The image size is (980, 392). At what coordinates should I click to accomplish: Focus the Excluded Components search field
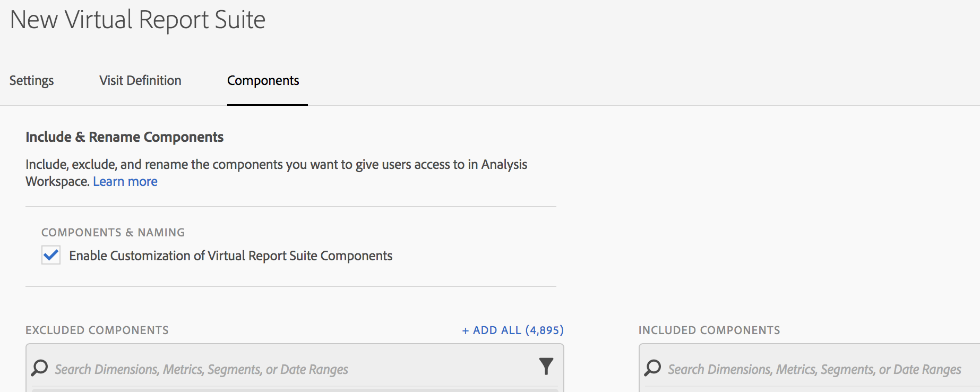(x=292, y=369)
